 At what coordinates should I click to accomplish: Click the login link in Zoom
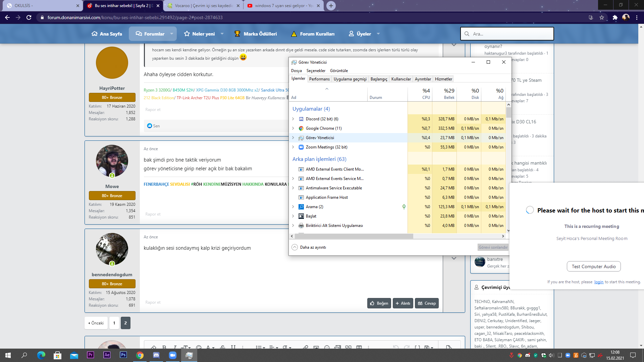point(598,282)
